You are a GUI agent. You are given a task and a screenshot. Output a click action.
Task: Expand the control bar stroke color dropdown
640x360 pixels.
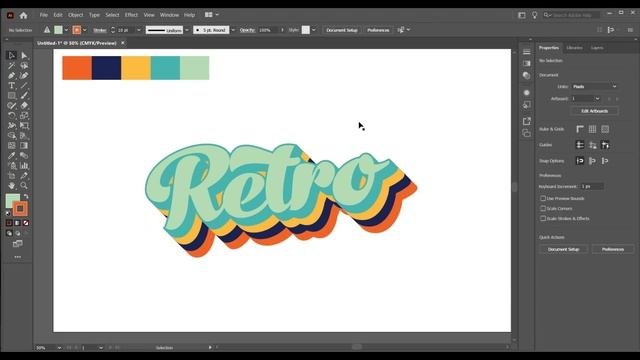(84, 30)
